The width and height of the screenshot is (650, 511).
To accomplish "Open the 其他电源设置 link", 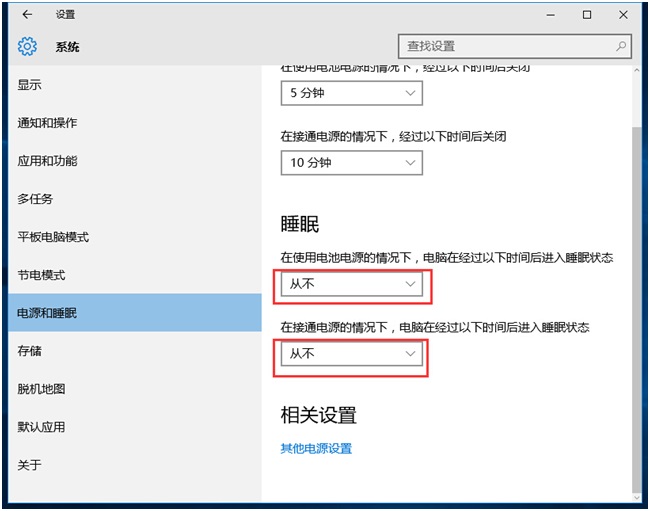I will tap(316, 449).
